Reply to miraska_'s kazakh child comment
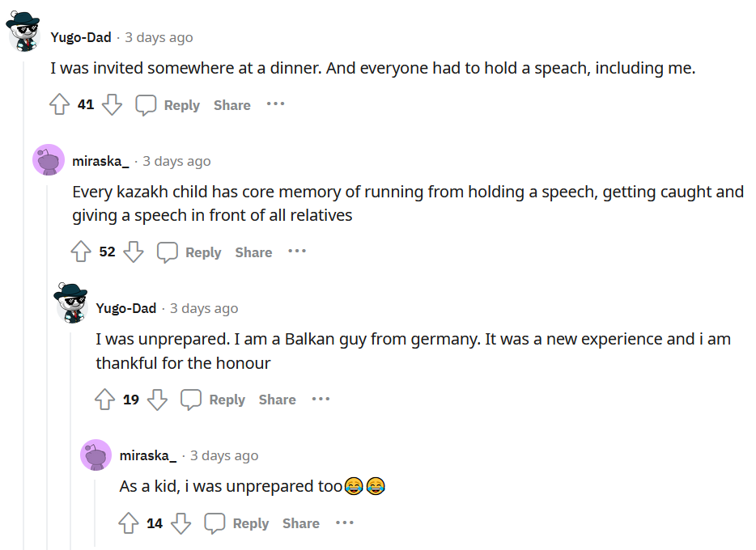Image resolution: width=756 pixels, height=550 pixels. pyautogui.click(x=189, y=252)
